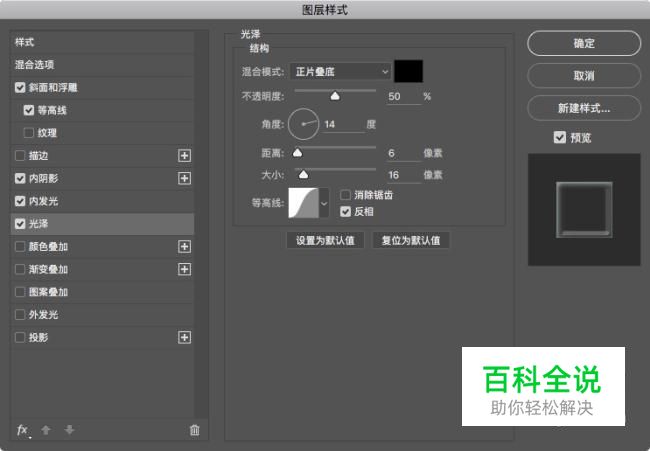This screenshot has width=650, height=451.
Task: Click the effects list vertical scrollbar
Action: click(201, 224)
